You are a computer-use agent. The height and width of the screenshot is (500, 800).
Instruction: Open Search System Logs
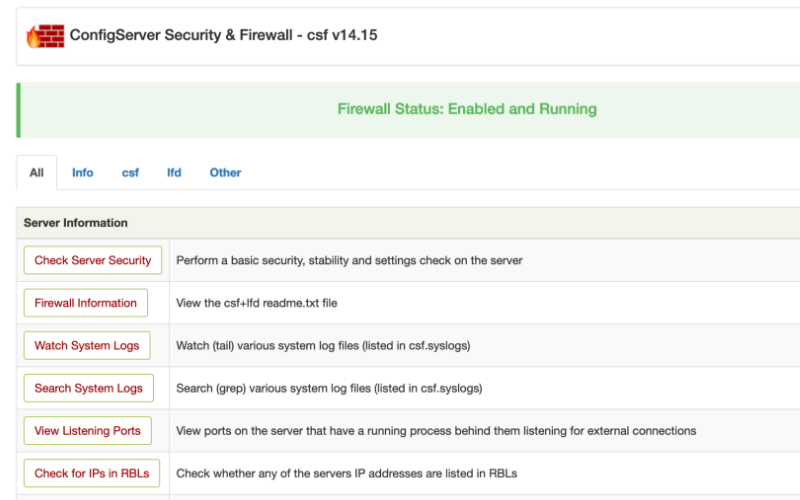pos(88,388)
